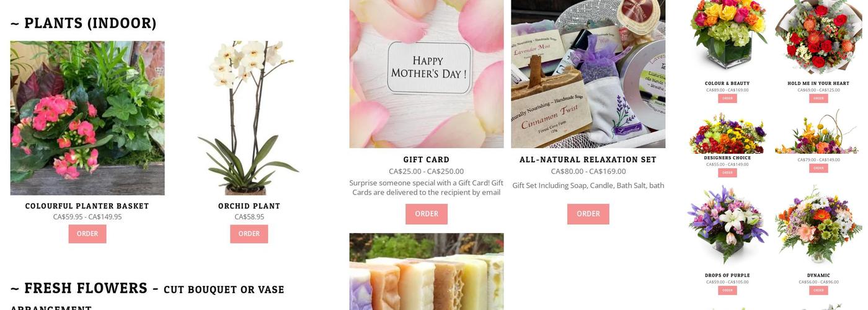View the white Orchid Plant image
868x310 pixels.
249,118
